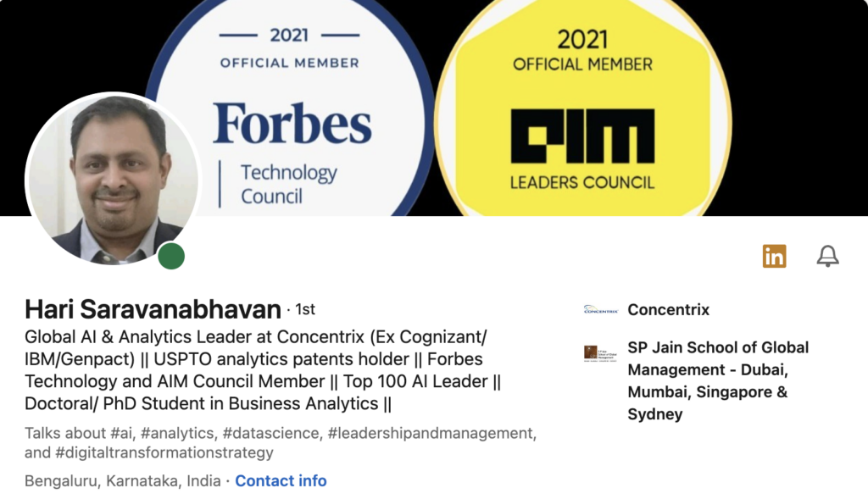Click the AIM Leaders Council badge
The height and width of the screenshot is (499, 868).
click(x=582, y=110)
